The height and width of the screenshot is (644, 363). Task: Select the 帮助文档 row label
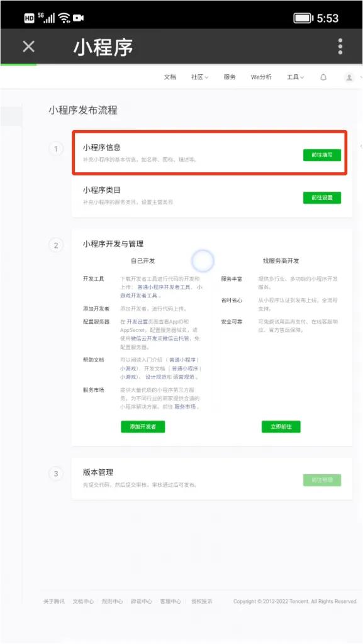coord(94,360)
